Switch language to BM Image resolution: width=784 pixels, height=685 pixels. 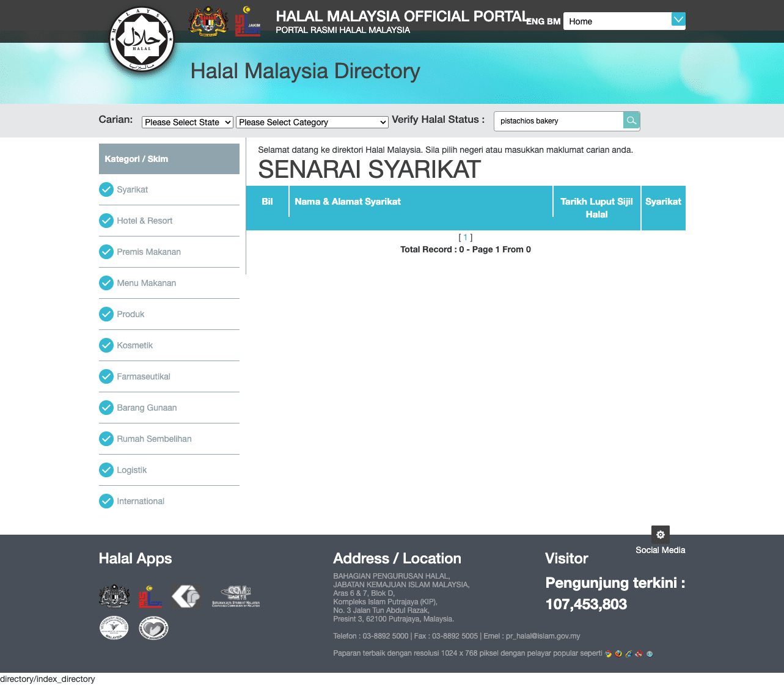(554, 21)
